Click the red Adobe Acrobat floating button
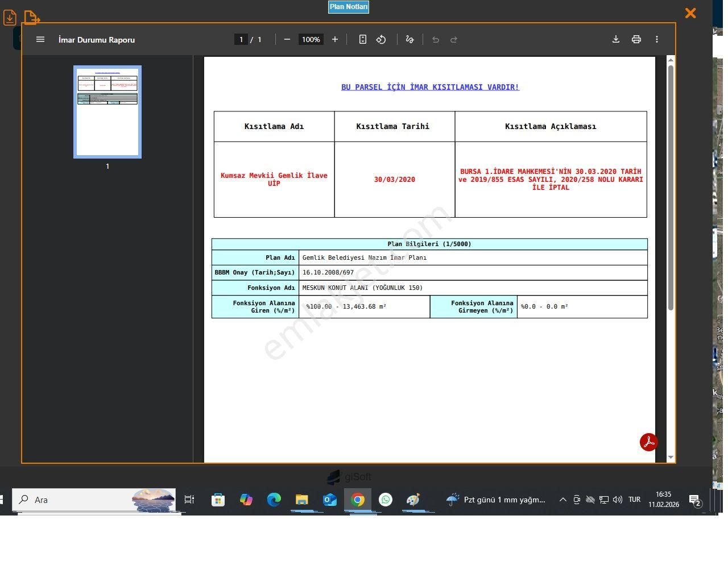Screen dimensions: 728x582 point(648,442)
